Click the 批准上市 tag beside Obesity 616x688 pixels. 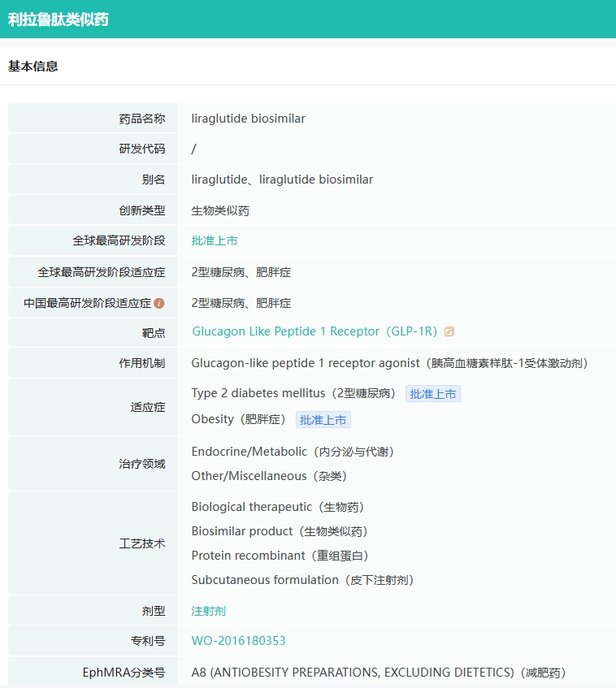323,420
